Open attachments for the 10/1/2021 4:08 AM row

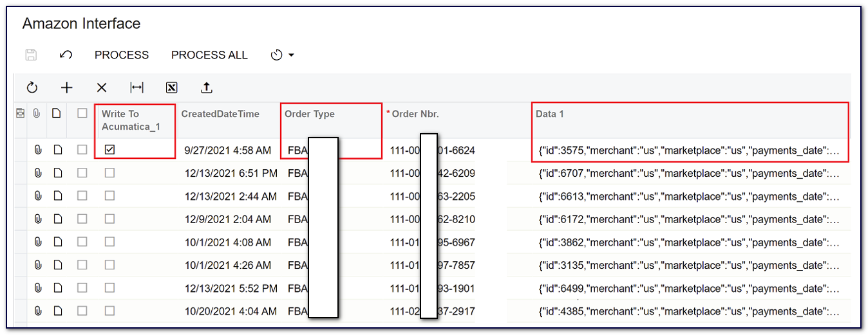coord(37,242)
